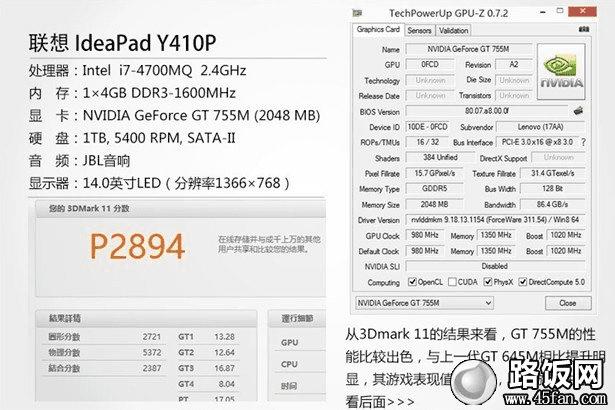This screenshot has height=410, width=615.
Task: Close GPU-Z with the red X
Action: coord(582,11)
